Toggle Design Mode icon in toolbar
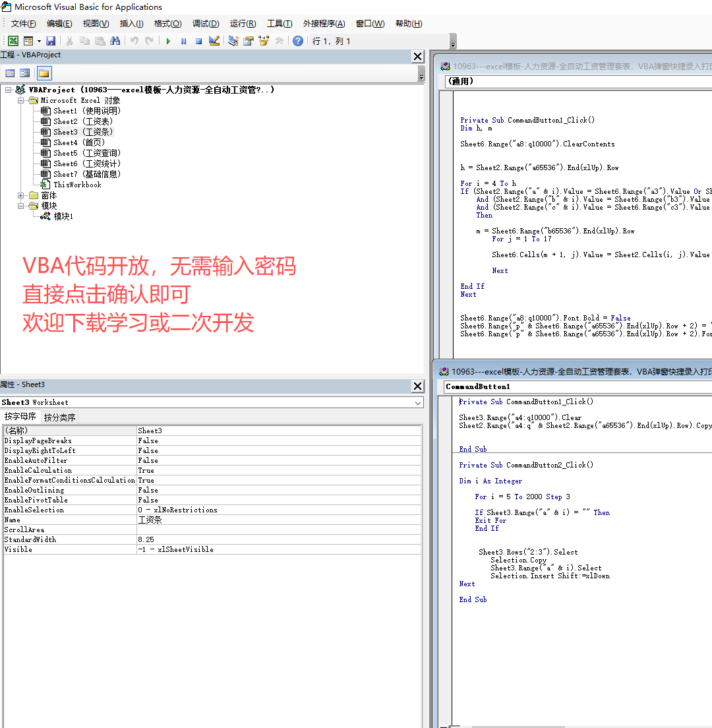Screen dimensions: 712x728 click(214, 41)
